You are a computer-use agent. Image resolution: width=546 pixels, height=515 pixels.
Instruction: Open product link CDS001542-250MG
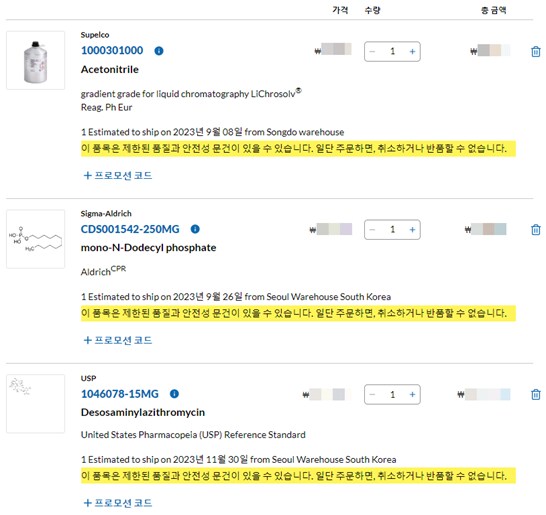pos(130,229)
